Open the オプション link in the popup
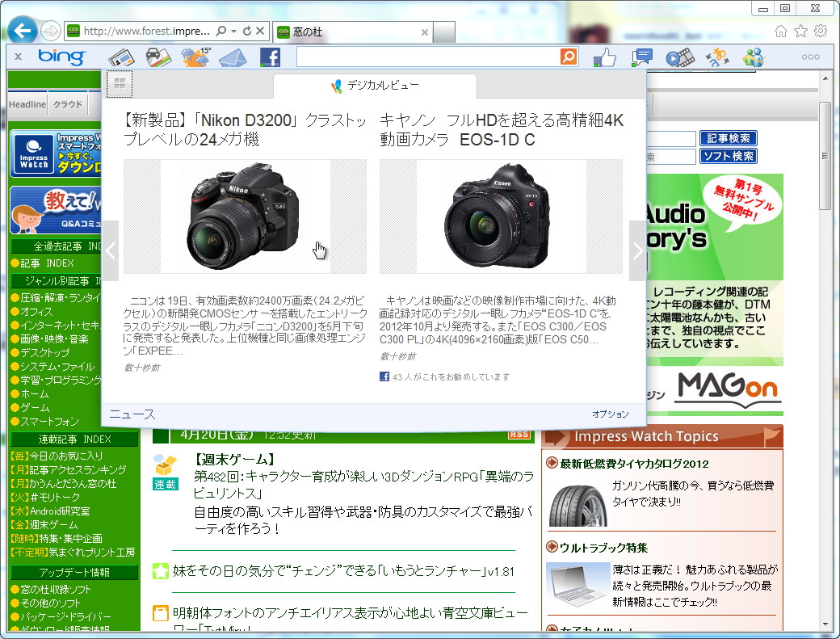Viewport: 840px width, 639px height. point(611,414)
